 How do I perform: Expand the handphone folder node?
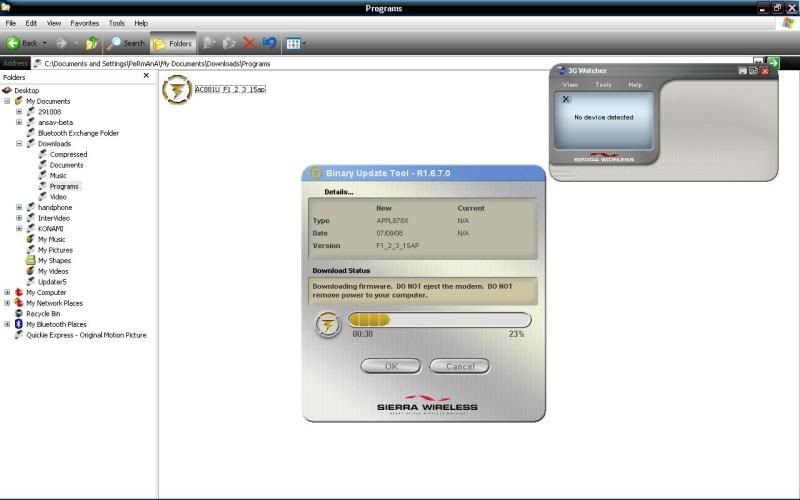[x=19, y=207]
